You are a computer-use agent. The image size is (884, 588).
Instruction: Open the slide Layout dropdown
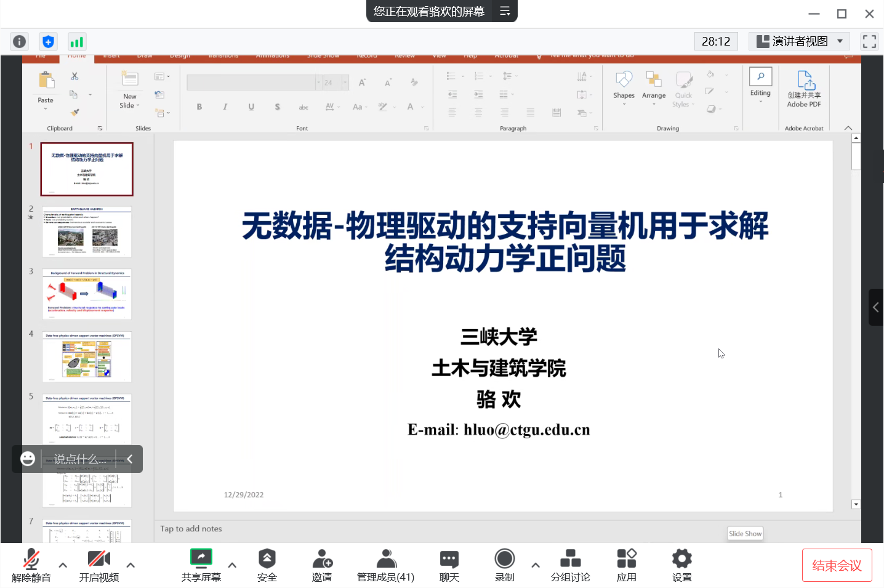pos(162,76)
